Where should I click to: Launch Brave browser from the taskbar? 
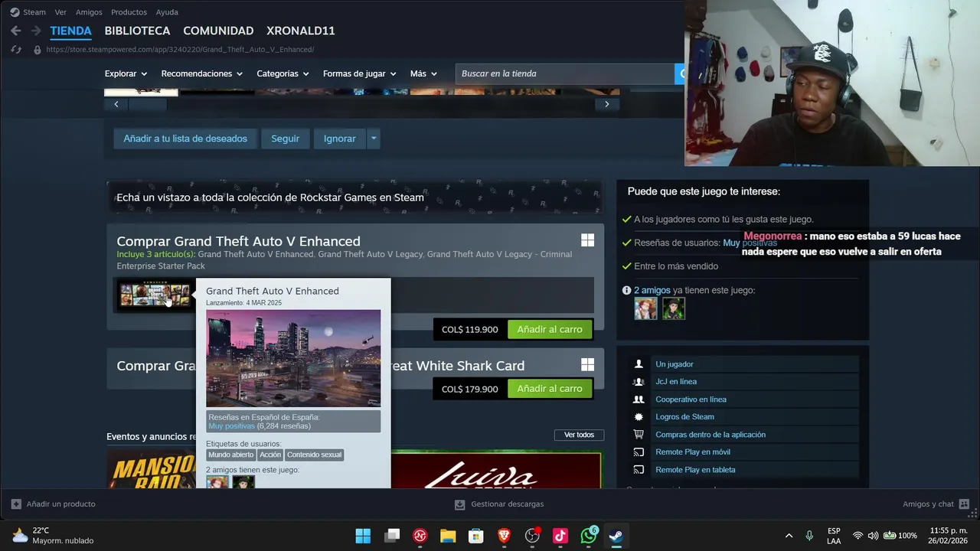[504, 536]
